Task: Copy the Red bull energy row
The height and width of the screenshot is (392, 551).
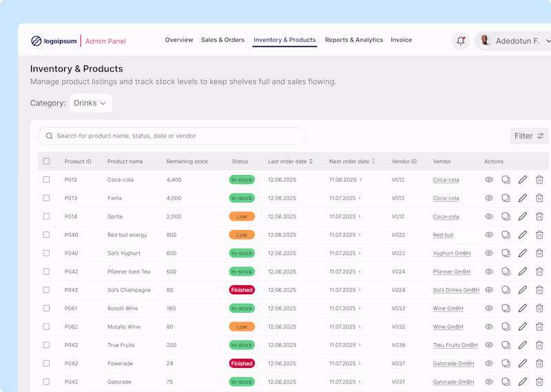Action: pyautogui.click(x=506, y=234)
